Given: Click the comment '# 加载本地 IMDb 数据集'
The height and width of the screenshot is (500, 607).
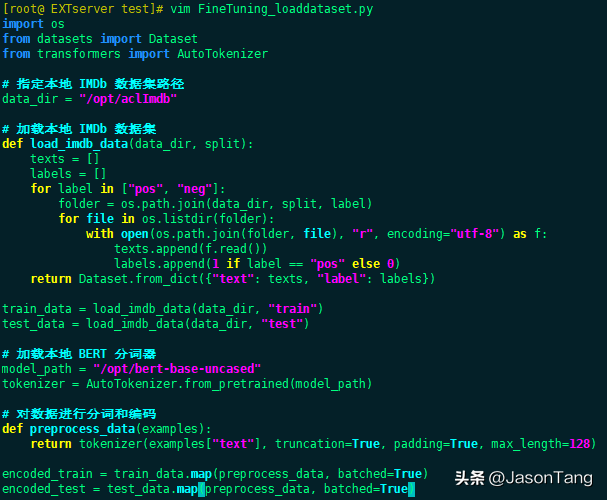Looking at the screenshot, I should tap(79, 128).
